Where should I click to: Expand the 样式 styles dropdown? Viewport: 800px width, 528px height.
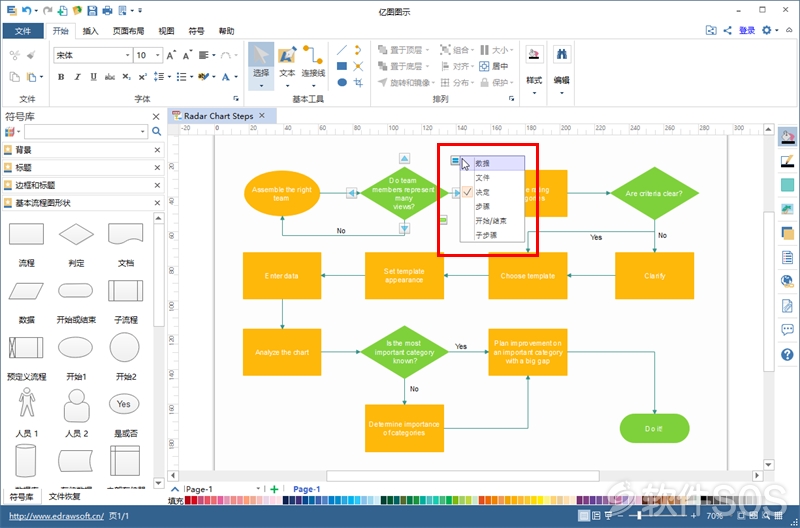pos(534,93)
